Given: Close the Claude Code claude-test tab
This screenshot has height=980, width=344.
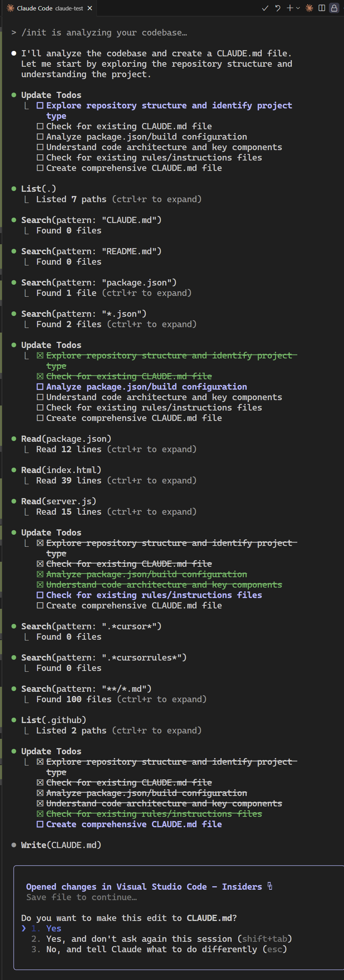Looking at the screenshot, I should [x=90, y=8].
